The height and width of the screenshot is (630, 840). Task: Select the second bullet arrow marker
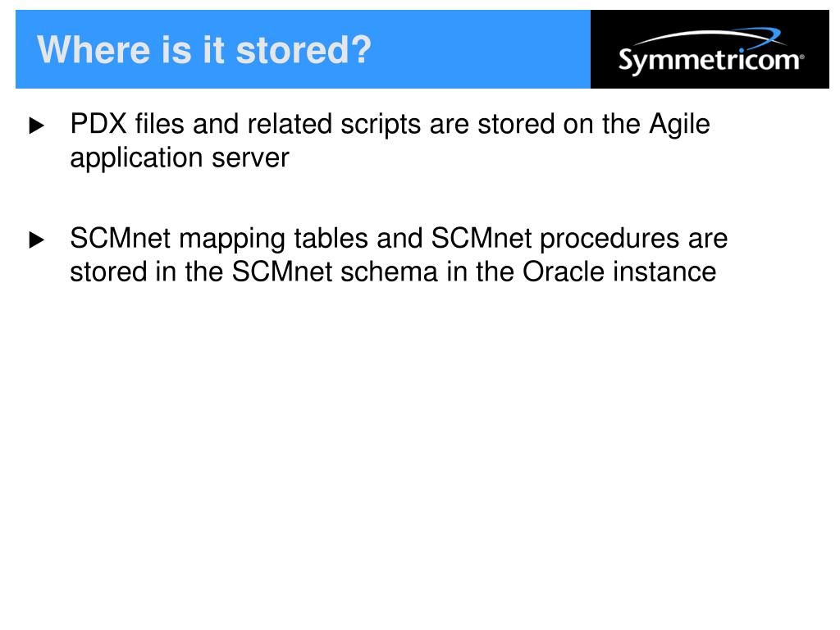(36, 240)
